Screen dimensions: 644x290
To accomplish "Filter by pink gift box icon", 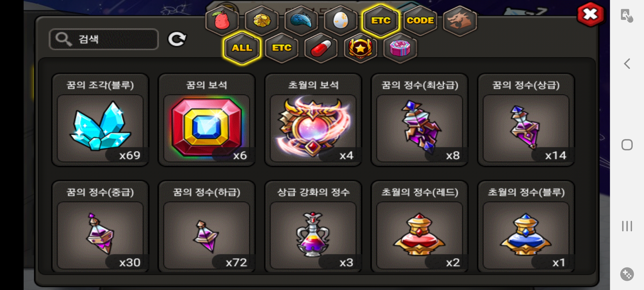I will click(x=400, y=48).
